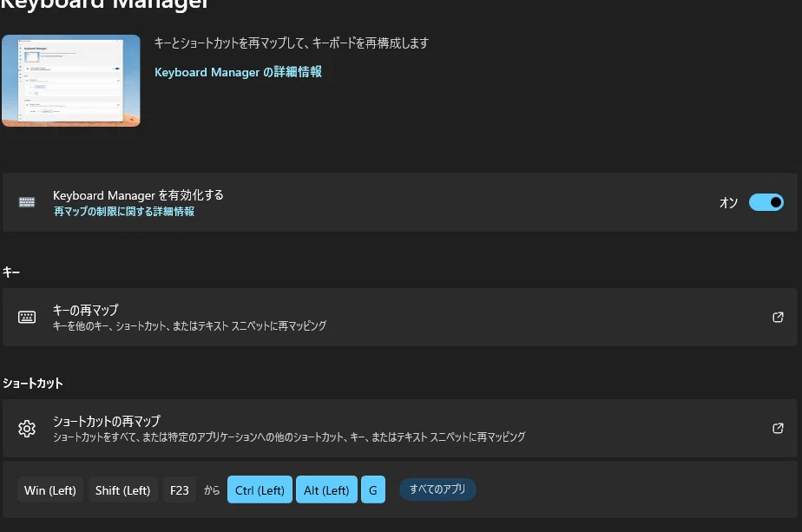Click the external open icon for ショートカットの再マップ
802x532 pixels.
point(778,428)
